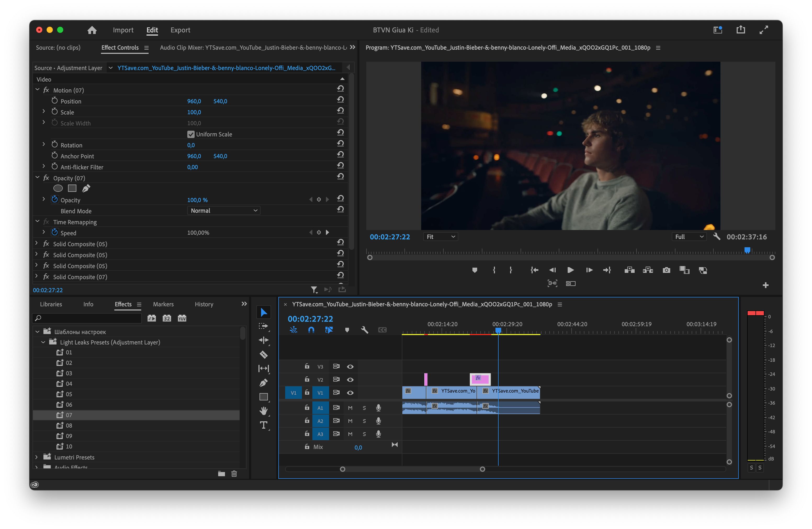Select preset 07 in Effects list
The width and height of the screenshot is (812, 529).
point(137,415)
